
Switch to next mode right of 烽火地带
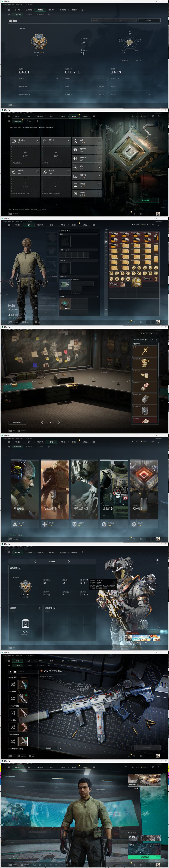[69, 562]
